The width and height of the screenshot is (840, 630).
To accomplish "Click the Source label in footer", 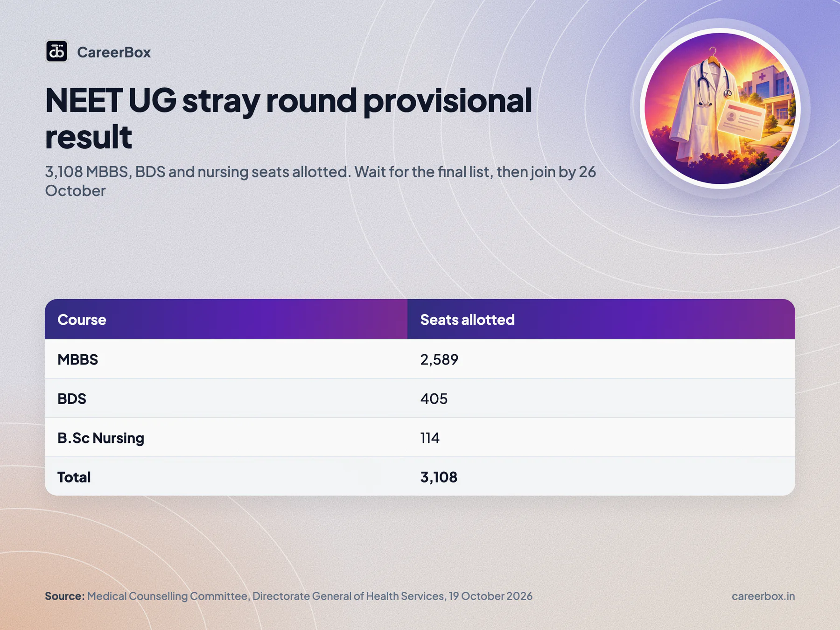I will click(x=65, y=596).
